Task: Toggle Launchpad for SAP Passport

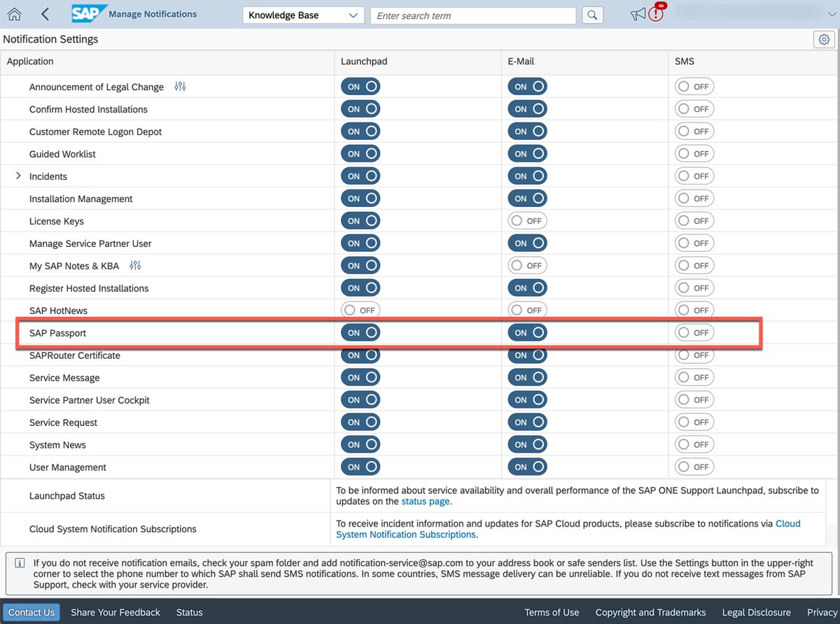Action: pyautogui.click(x=360, y=333)
